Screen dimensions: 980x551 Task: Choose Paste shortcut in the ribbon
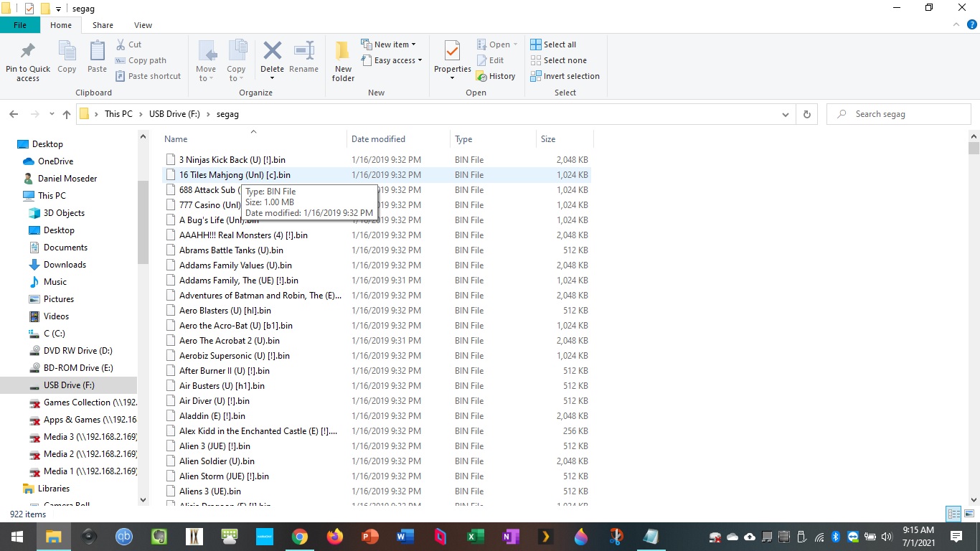pyautogui.click(x=148, y=76)
